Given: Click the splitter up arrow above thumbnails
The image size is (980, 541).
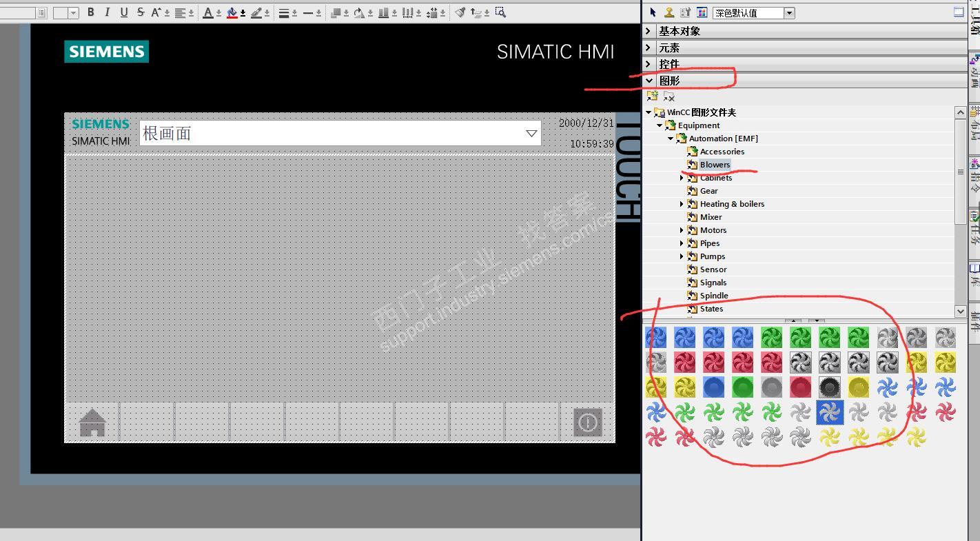Looking at the screenshot, I should pyautogui.click(x=793, y=320).
